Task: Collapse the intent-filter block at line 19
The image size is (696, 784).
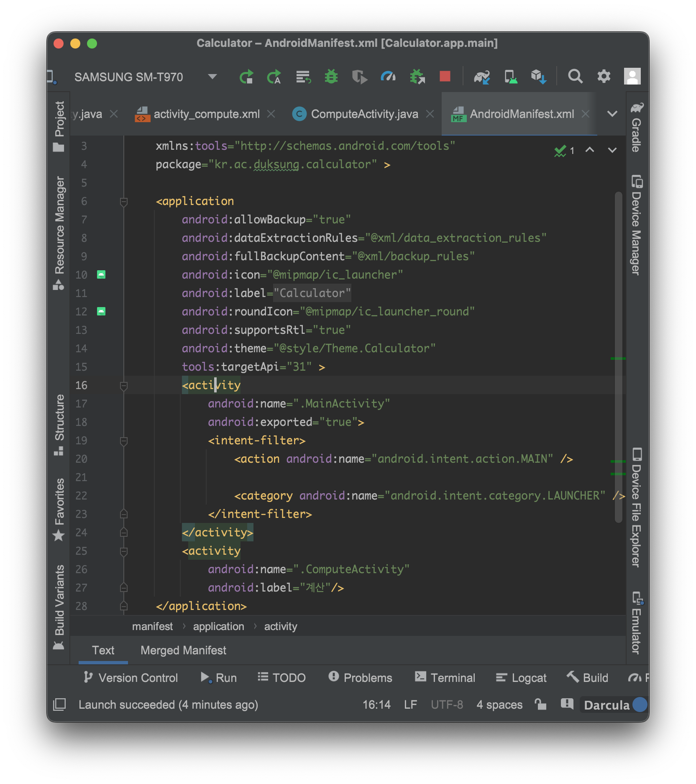Action: click(124, 441)
